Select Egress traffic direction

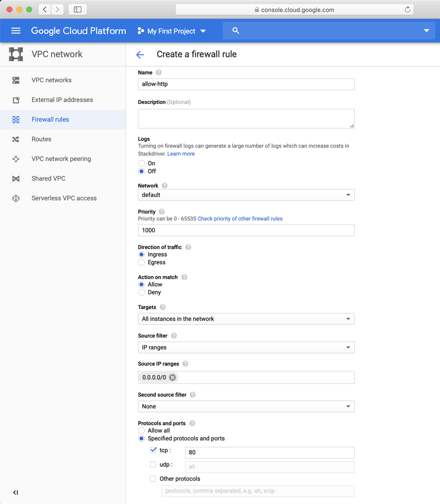[x=142, y=262]
